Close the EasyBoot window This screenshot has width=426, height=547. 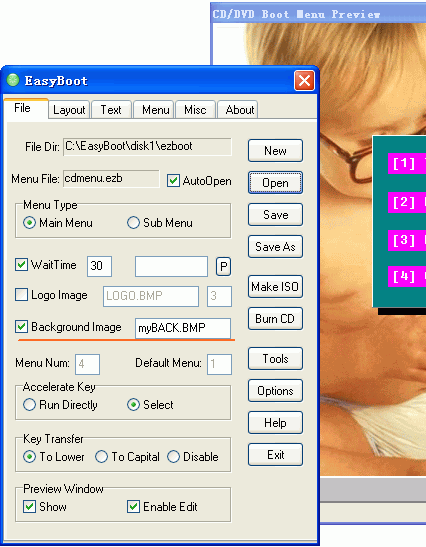(304, 81)
